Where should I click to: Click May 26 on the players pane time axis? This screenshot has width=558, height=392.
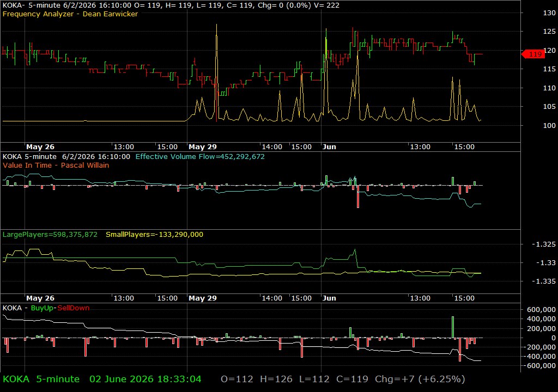click(x=40, y=298)
